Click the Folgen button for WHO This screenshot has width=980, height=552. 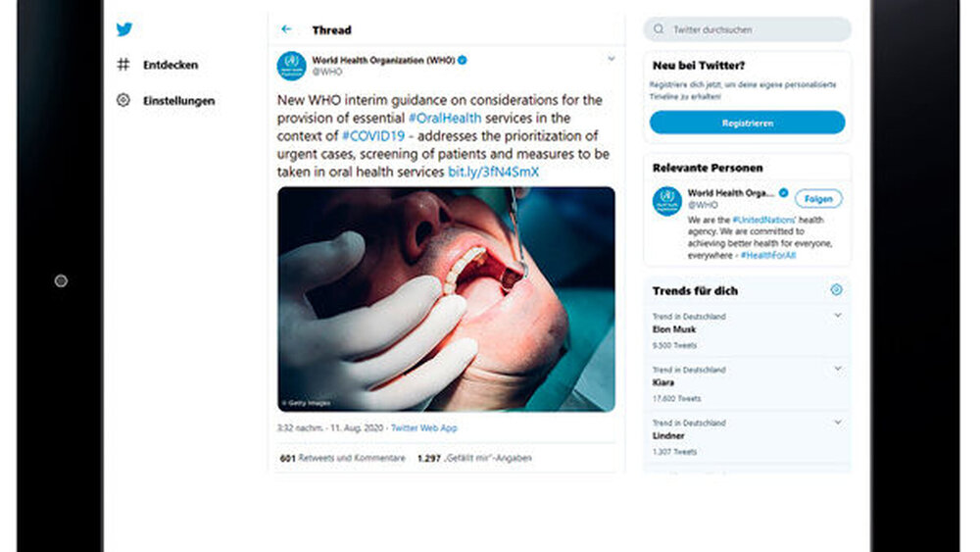tap(818, 199)
